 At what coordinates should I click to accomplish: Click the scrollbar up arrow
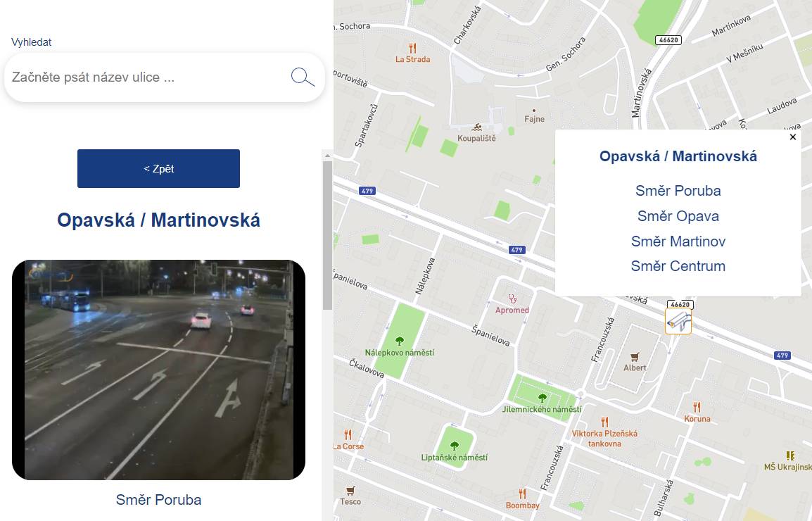(x=327, y=155)
